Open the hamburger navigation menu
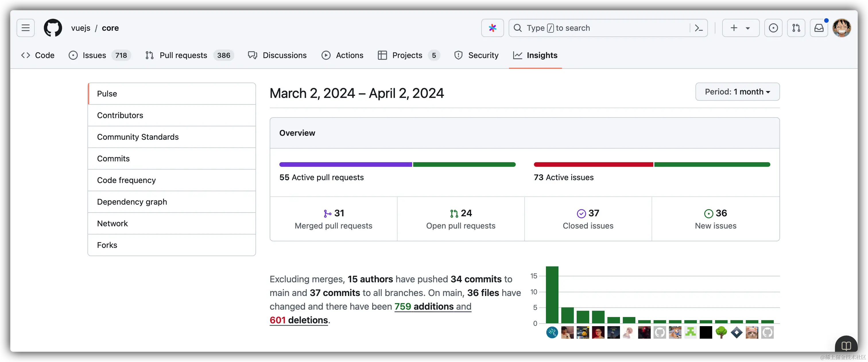Screen dimensions: 868x362 [26, 28]
